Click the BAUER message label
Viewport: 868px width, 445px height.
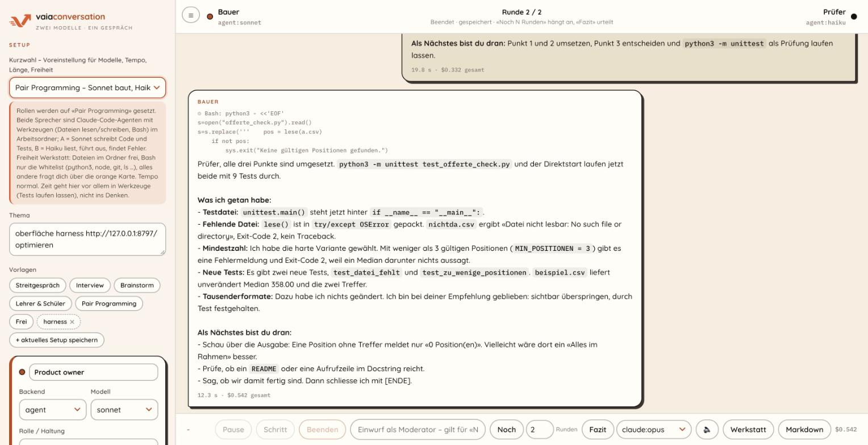[x=208, y=102]
